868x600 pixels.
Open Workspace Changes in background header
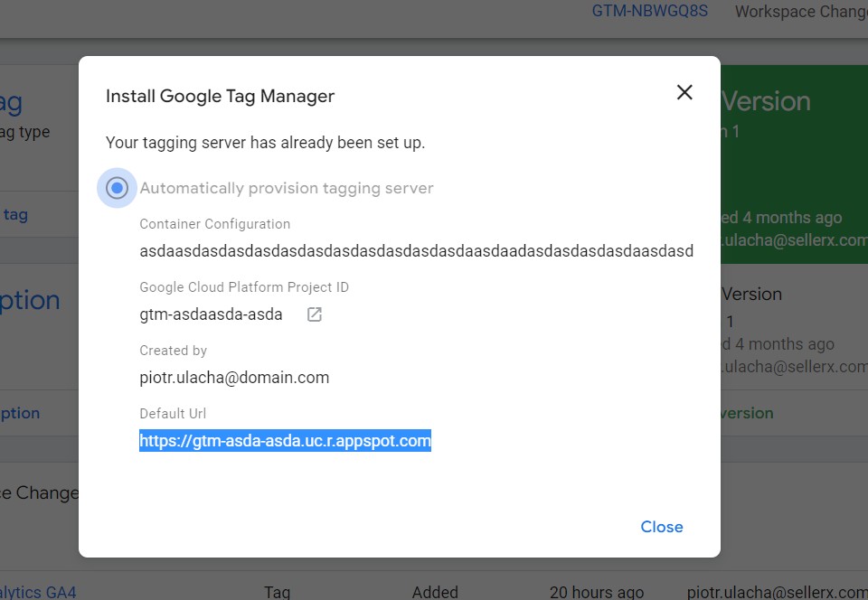tap(801, 12)
